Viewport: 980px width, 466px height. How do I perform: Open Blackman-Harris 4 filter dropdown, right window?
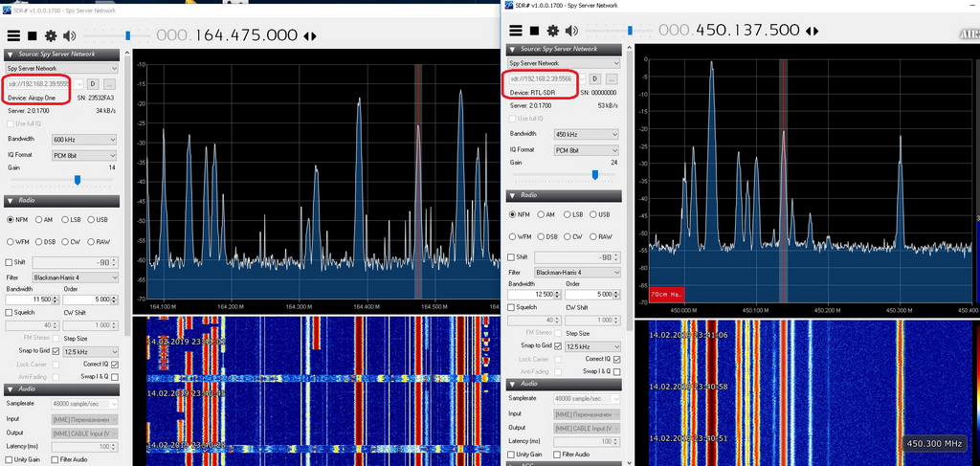577,273
